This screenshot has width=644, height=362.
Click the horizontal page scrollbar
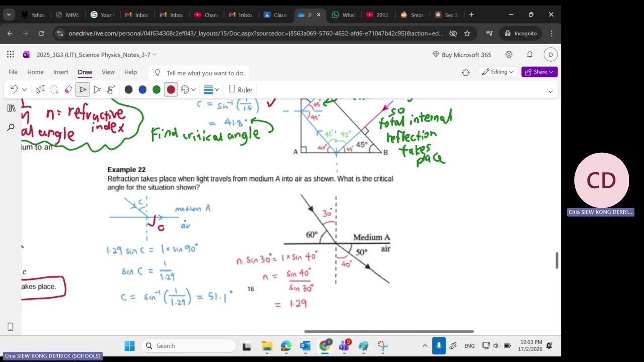389,331
